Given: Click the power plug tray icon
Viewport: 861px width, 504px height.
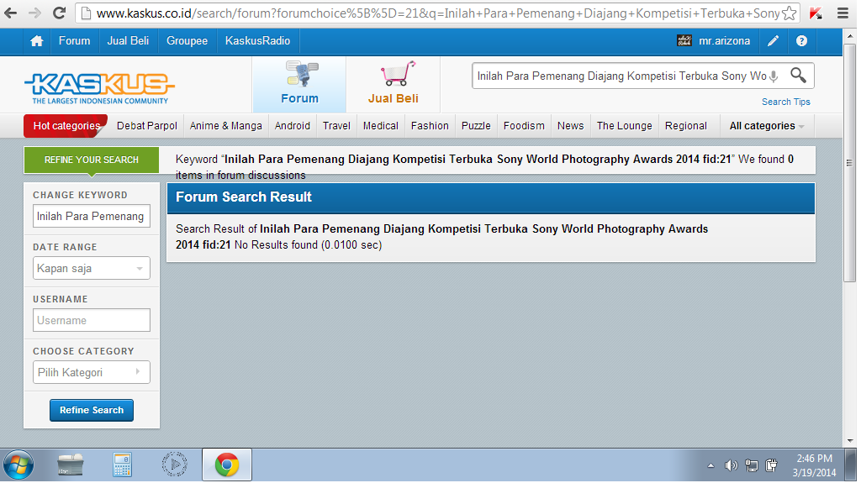Looking at the screenshot, I should [x=772, y=465].
